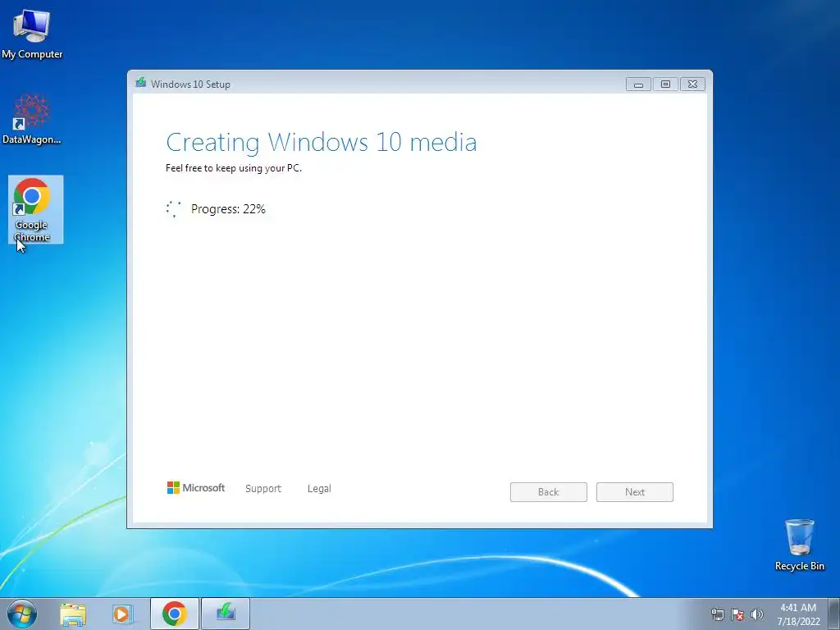Click the Next button

pos(635,492)
